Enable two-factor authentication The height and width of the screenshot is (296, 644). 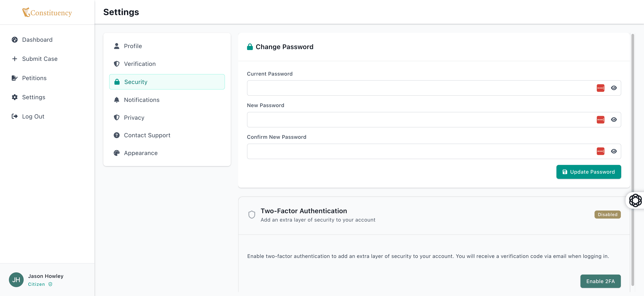click(x=601, y=281)
